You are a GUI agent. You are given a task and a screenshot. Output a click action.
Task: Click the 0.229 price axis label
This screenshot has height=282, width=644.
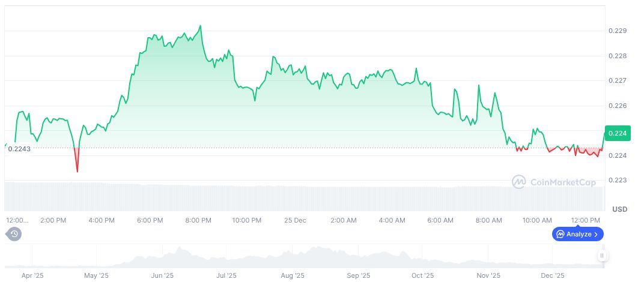pyautogui.click(x=617, y=31)
